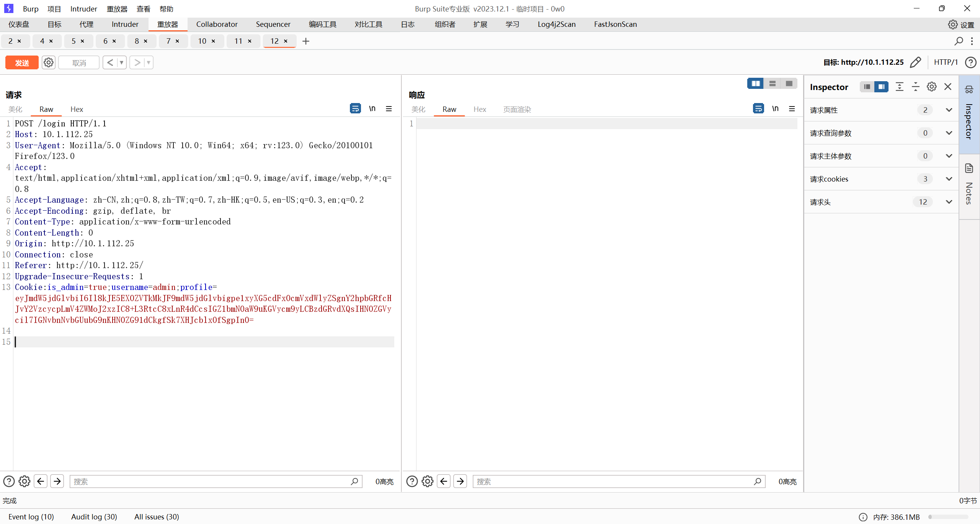Close the Inspector panel
980x524 pixels.
point(948,87)
